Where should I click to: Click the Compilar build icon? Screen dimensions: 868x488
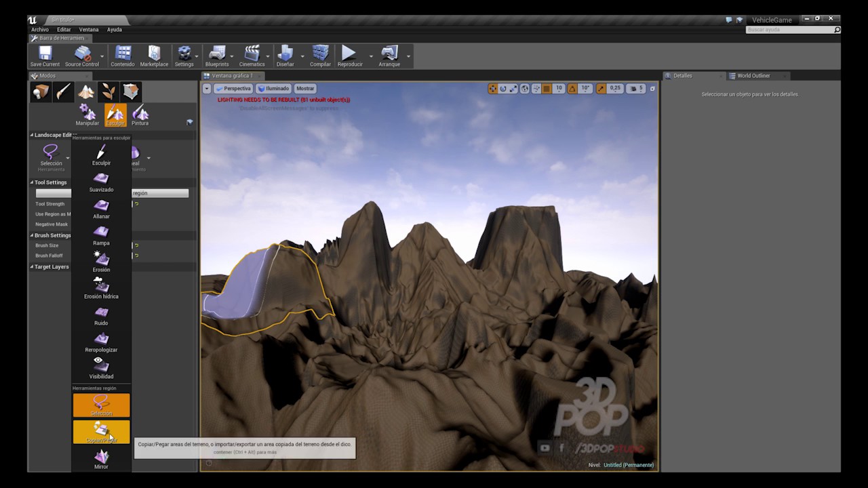point(321,56)
